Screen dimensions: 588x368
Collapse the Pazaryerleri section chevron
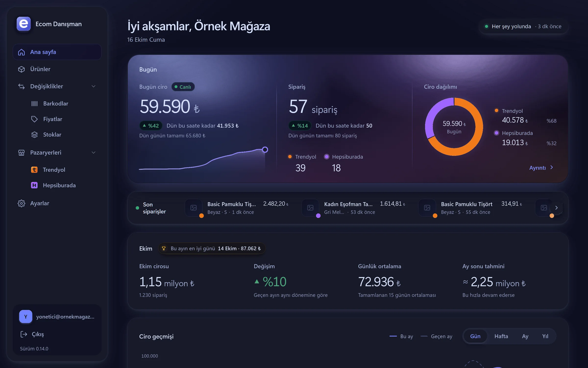point(93,153)
